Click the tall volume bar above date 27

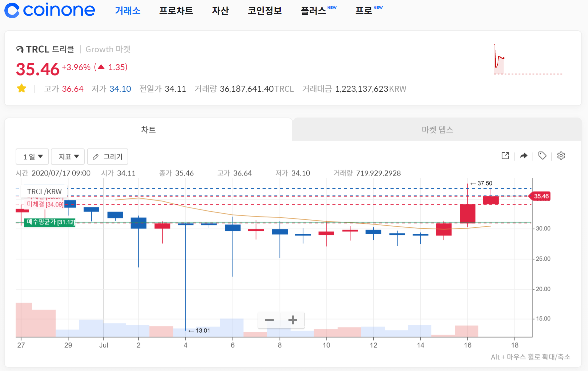(24, 320)
